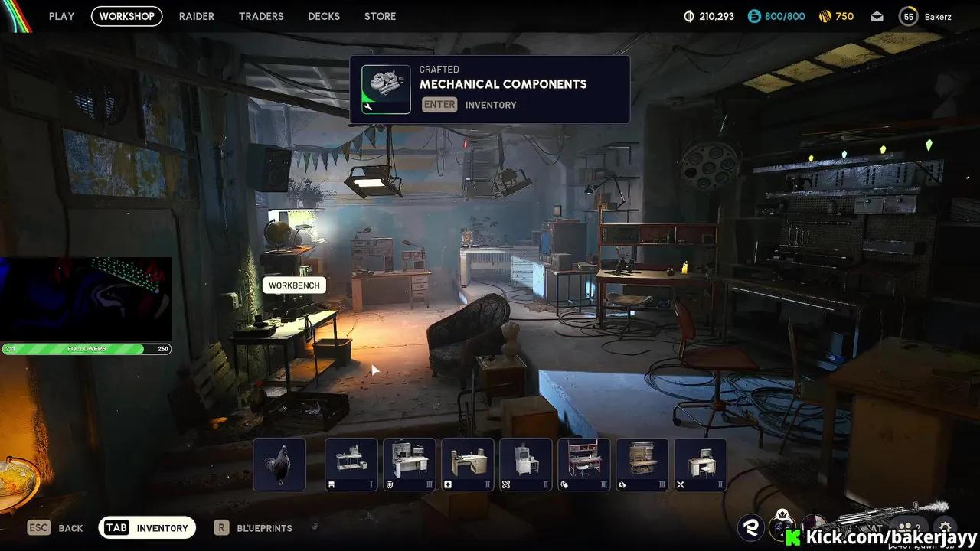Go to the TRADERS tab

(261, 16)
